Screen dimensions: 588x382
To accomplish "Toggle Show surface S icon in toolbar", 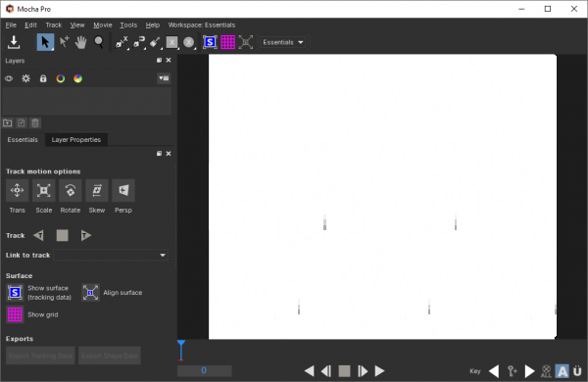I will click(210, 42).
